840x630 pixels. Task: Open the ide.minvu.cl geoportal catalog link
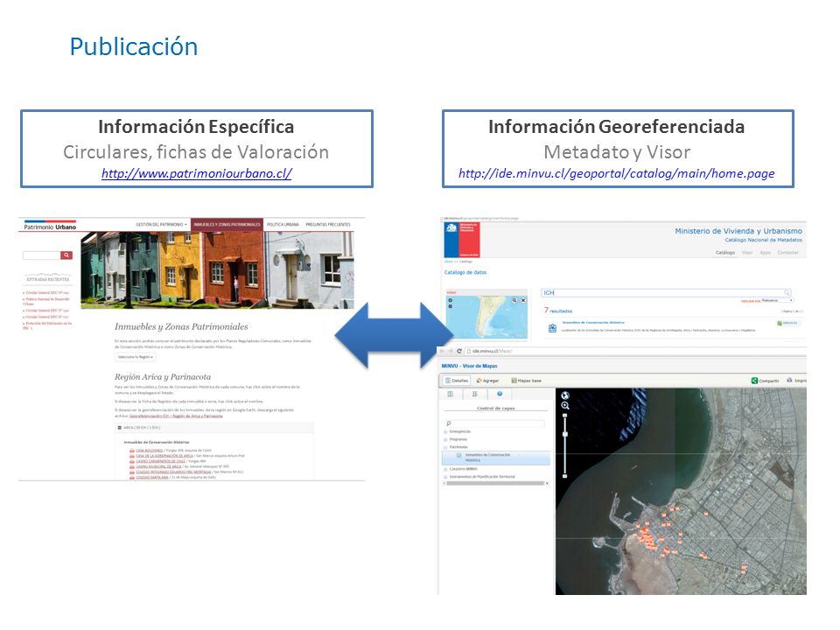617,173
